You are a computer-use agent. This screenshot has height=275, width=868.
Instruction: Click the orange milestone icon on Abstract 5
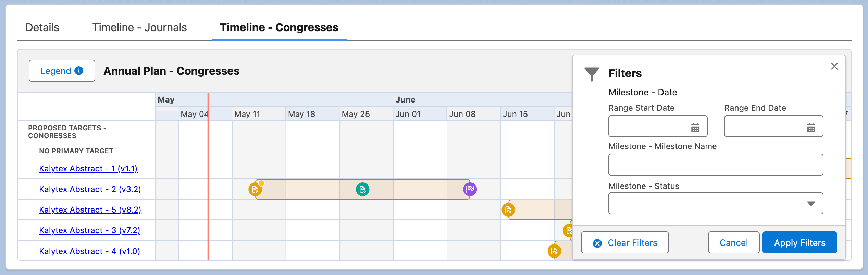508,210
